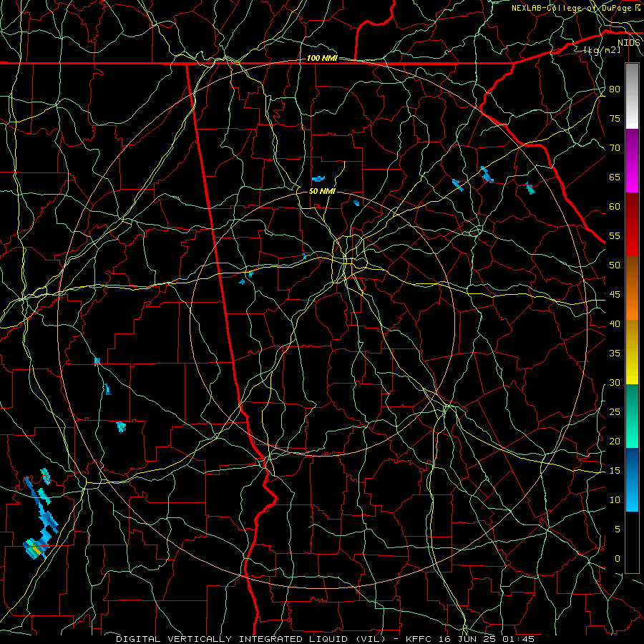Click the 50 NMI range ring label
The height and width of the screenshot is (644, 644).
(x=322, y=191)
